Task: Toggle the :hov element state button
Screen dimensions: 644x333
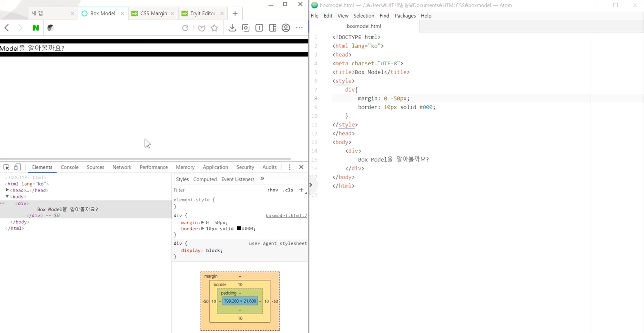Action: point(273,190)
